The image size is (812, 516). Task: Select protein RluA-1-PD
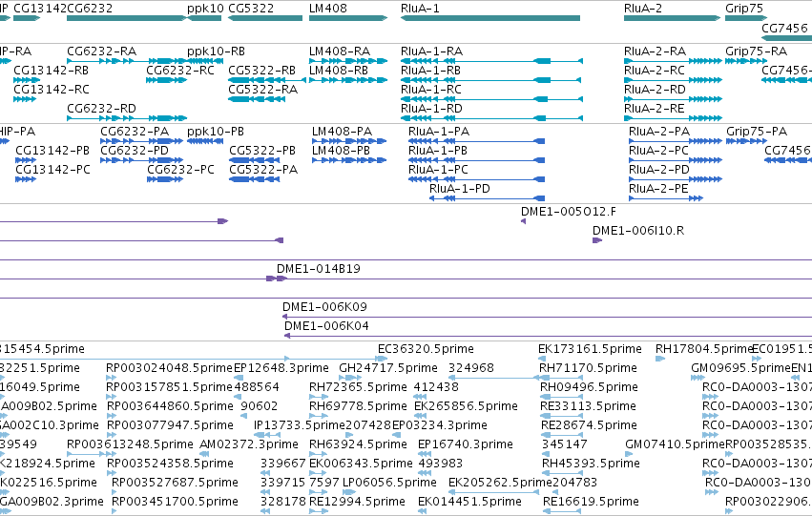pos(487,198)
